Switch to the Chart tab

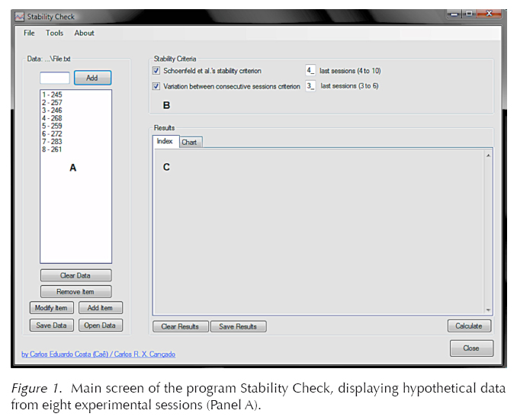pos(189,142)
